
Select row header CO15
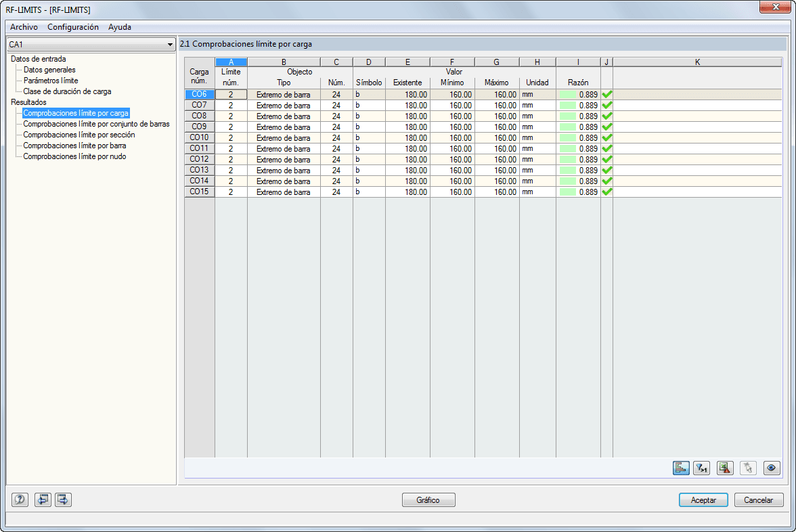(200, 192)
